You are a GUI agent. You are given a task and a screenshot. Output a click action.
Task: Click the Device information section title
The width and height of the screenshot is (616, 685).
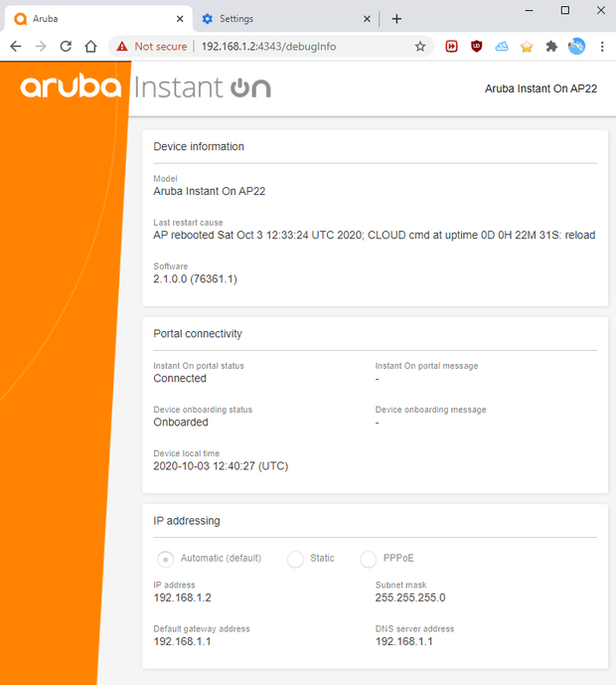point(199,146)
